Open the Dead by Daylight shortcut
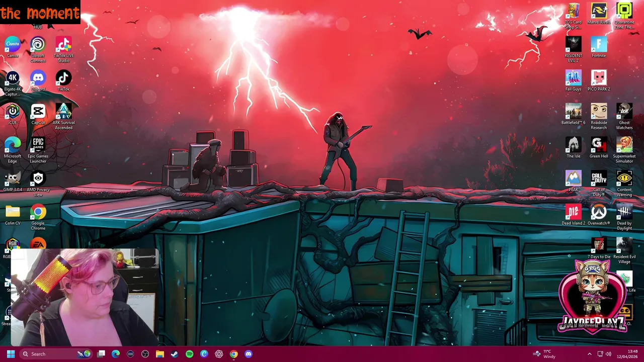 (x=624, y=217)
